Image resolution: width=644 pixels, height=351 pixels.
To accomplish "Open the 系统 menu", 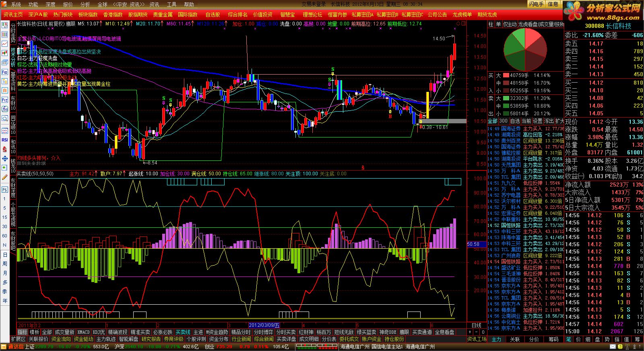I will [x=16, y=4].
